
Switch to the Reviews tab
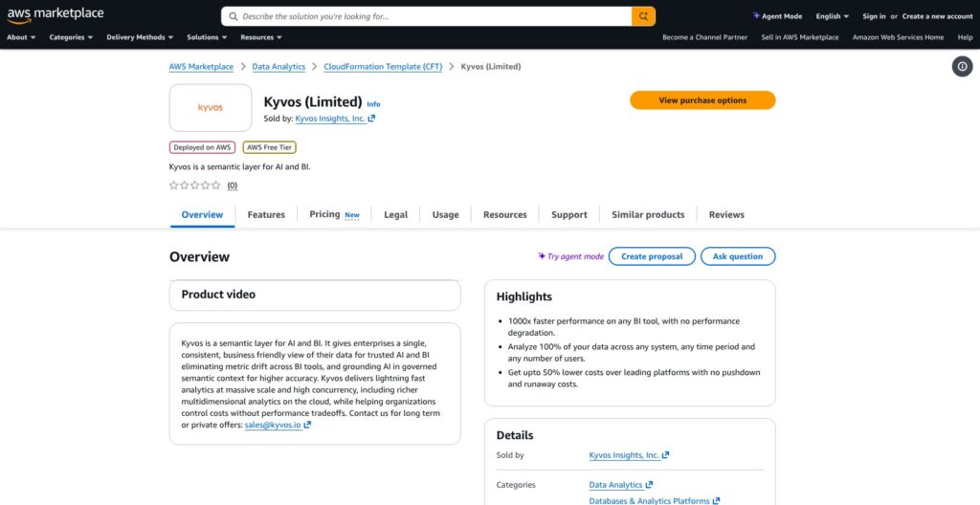coord(726,214)
